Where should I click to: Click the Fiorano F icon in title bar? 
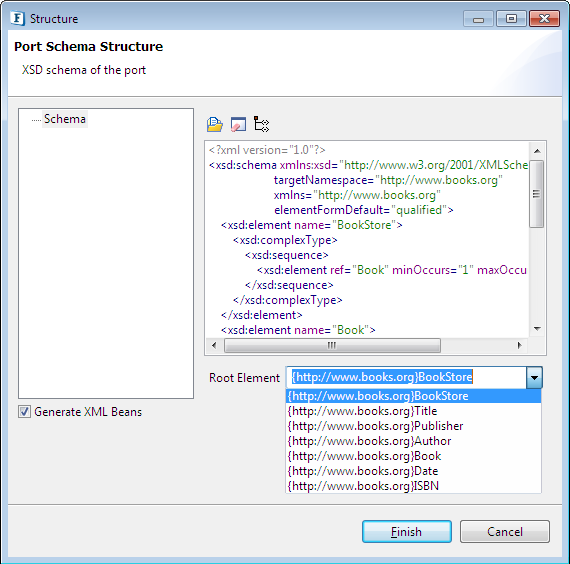pos(17,18)
